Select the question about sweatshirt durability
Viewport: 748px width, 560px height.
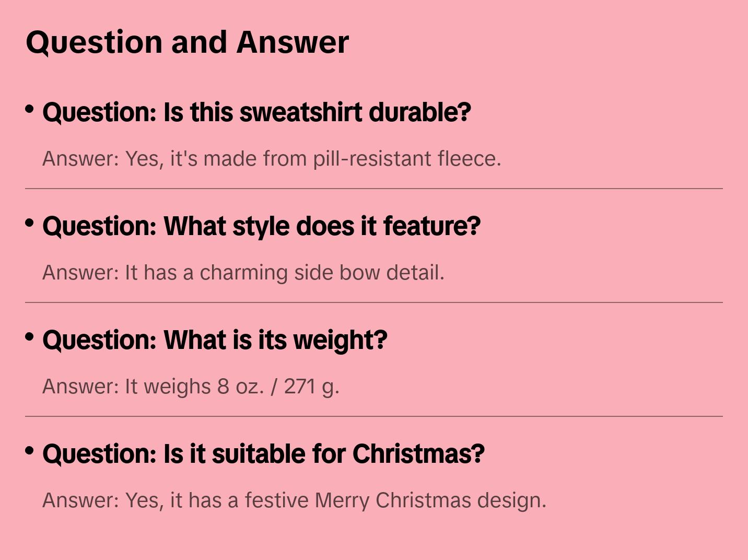[256, 112]
